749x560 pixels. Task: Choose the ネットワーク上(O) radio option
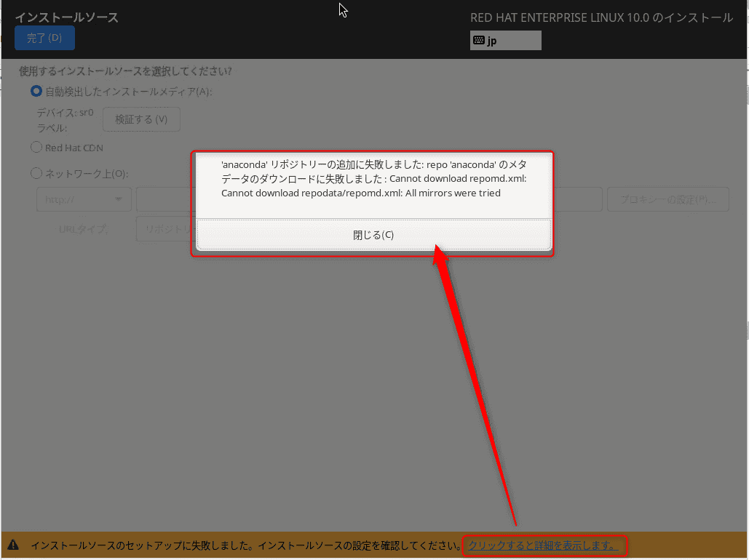point(36,174)
